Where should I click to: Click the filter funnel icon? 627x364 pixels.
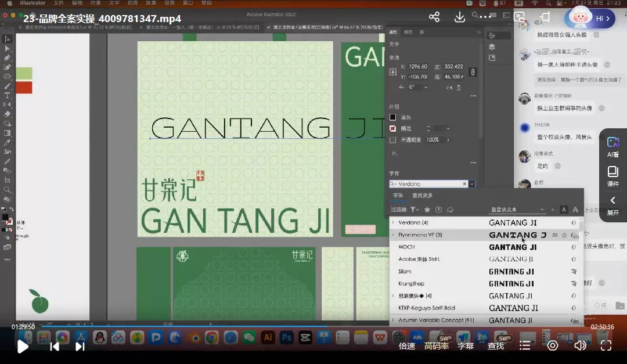414,210
